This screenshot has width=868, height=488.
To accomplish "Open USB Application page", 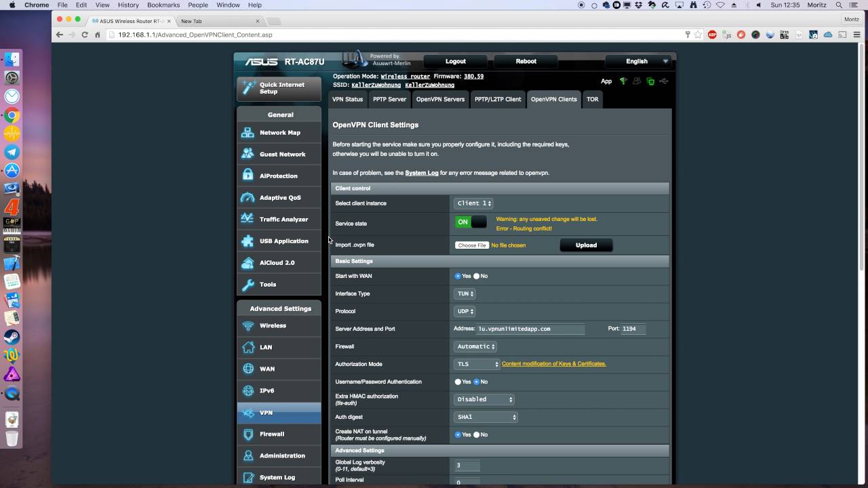I will (x=279, y=241).
